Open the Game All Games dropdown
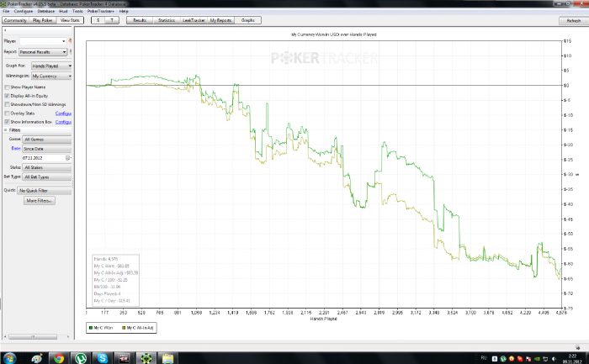 click(x=47, y=140)
